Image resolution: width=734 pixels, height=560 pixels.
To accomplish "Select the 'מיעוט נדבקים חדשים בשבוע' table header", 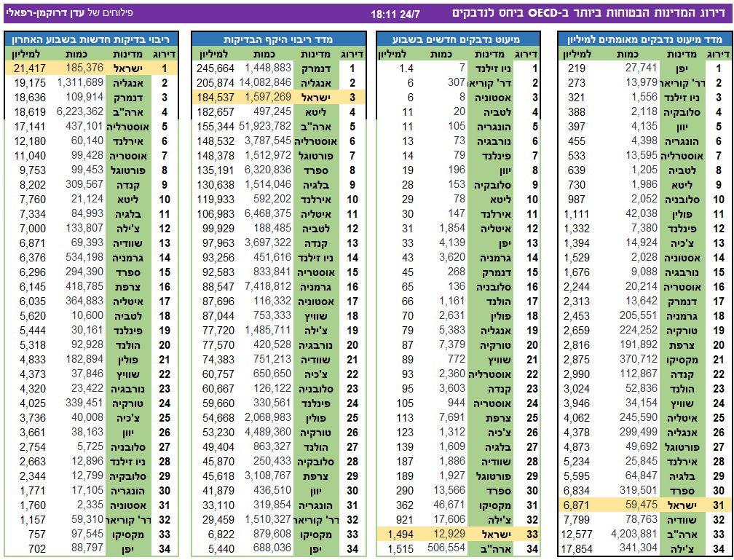I will [x=458, y=39].
